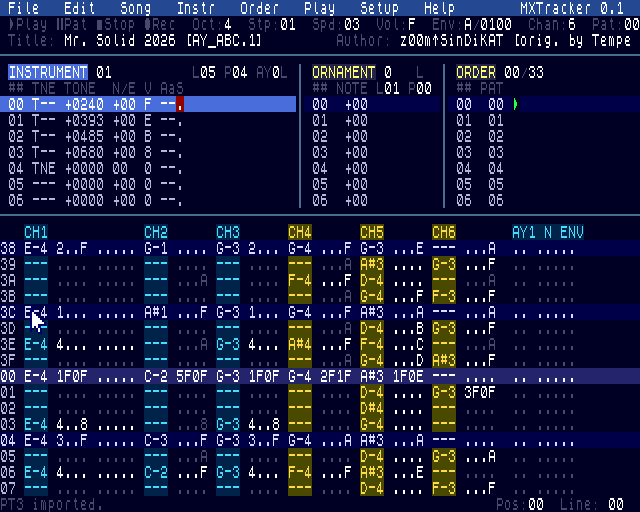The height and width of the screenshot is (512, 640).
Task: Select ornament row 03 note value
Action: pos(356,152)
